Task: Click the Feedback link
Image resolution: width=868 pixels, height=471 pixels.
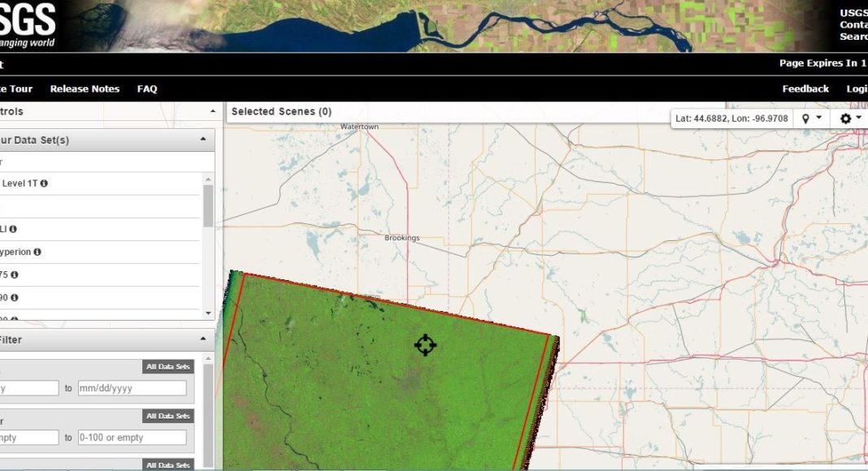Action: click(x=805, y=89)
